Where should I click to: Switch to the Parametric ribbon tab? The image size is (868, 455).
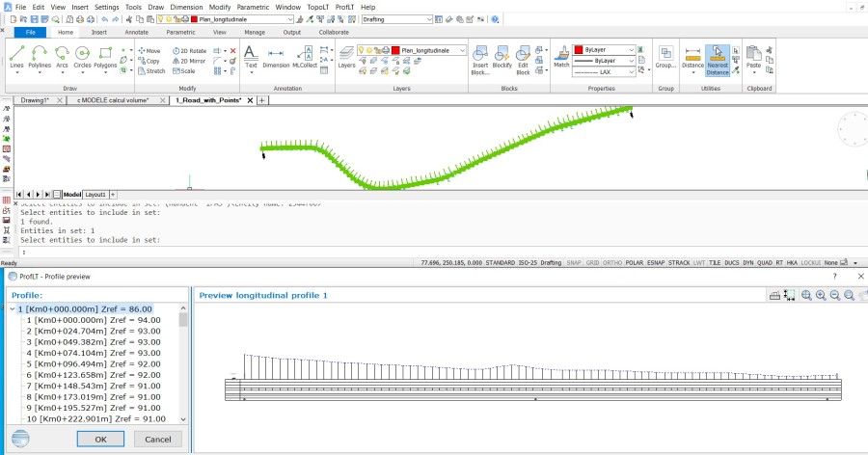(180, 32)
